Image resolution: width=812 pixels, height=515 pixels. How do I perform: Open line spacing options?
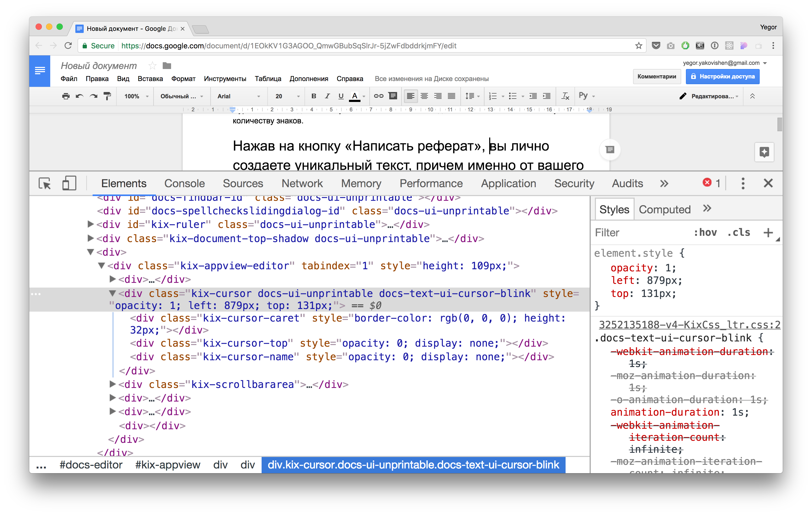click(472, 96)
